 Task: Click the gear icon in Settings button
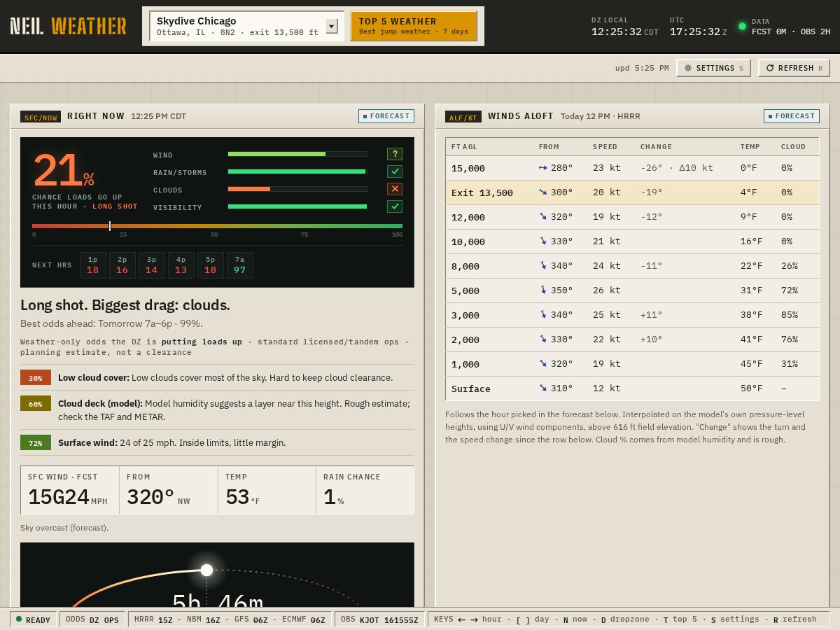tap(688, 68)
